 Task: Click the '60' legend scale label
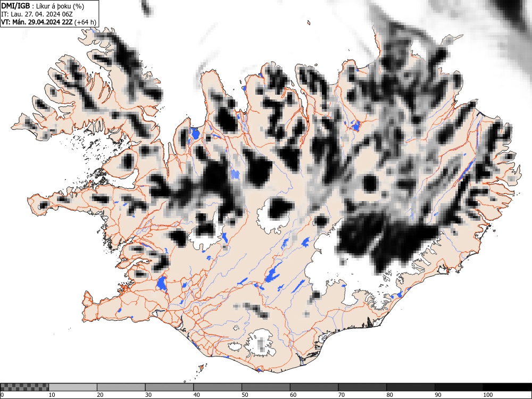point(293,395)
